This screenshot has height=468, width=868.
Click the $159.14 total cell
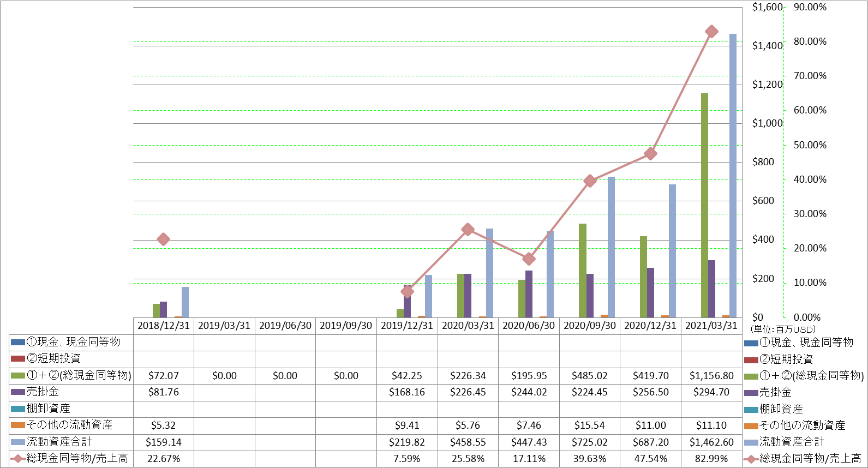tap(164, 442)
